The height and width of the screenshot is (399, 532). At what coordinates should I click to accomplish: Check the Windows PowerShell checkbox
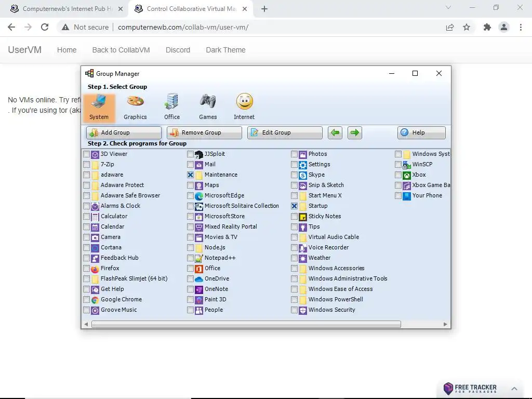pyautogui.click(x=294, y=300)
